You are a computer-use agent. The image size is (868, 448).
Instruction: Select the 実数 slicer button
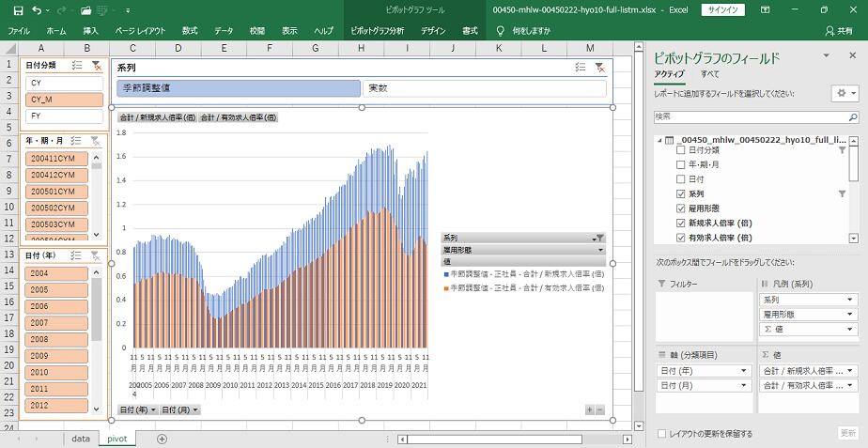[x=484, y=88]
